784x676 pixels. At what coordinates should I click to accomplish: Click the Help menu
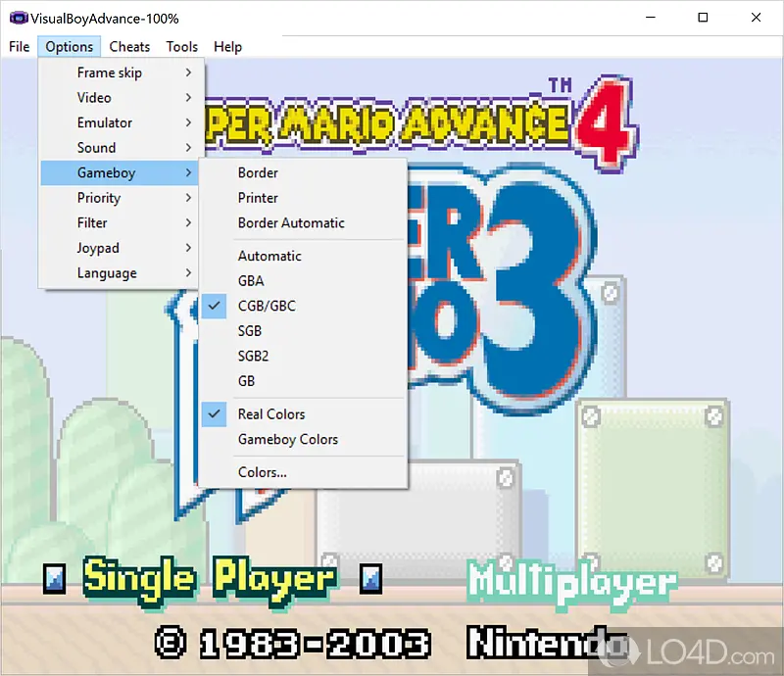[x=227, y=46]
